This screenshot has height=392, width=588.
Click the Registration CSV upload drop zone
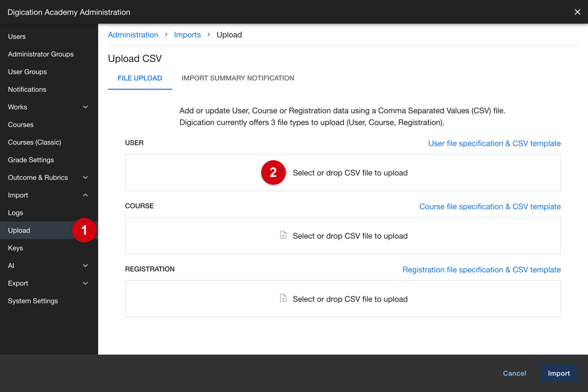point(343,299)
